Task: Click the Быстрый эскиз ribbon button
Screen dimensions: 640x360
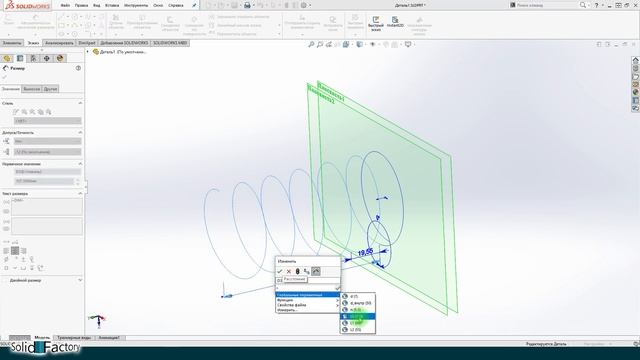Action: (x=376, y=24)
